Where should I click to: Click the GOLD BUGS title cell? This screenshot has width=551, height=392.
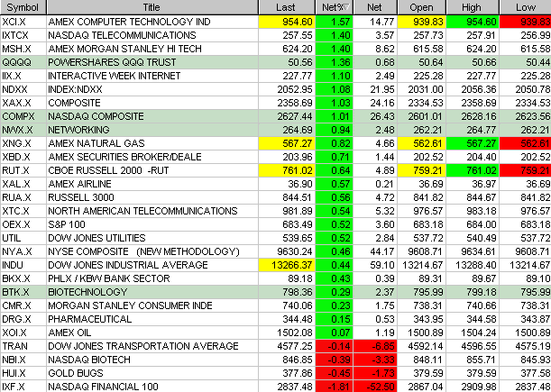pyautogui.click(x=152, y=373)
